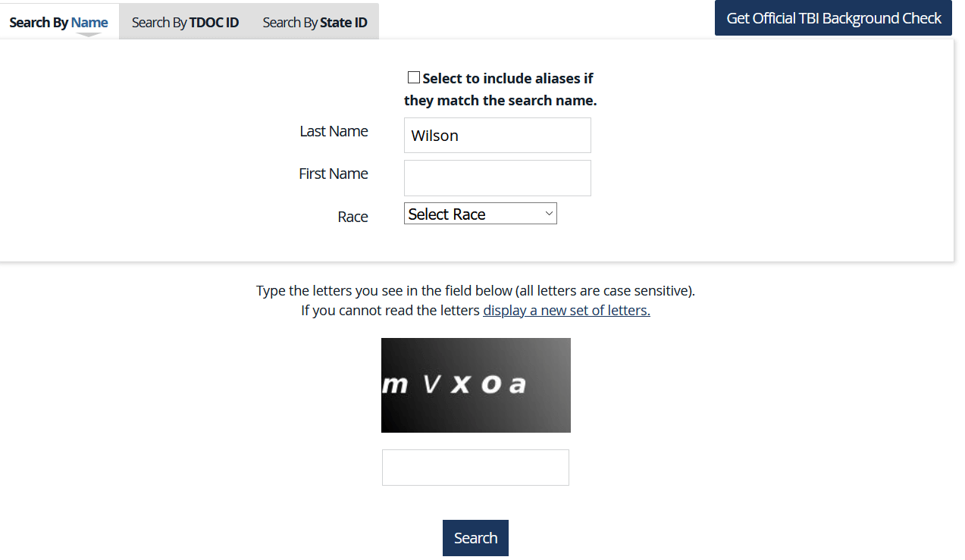Focus the CAPTCHA letters entry box
The height and width of the screenshot is (560, 965).
475,468
